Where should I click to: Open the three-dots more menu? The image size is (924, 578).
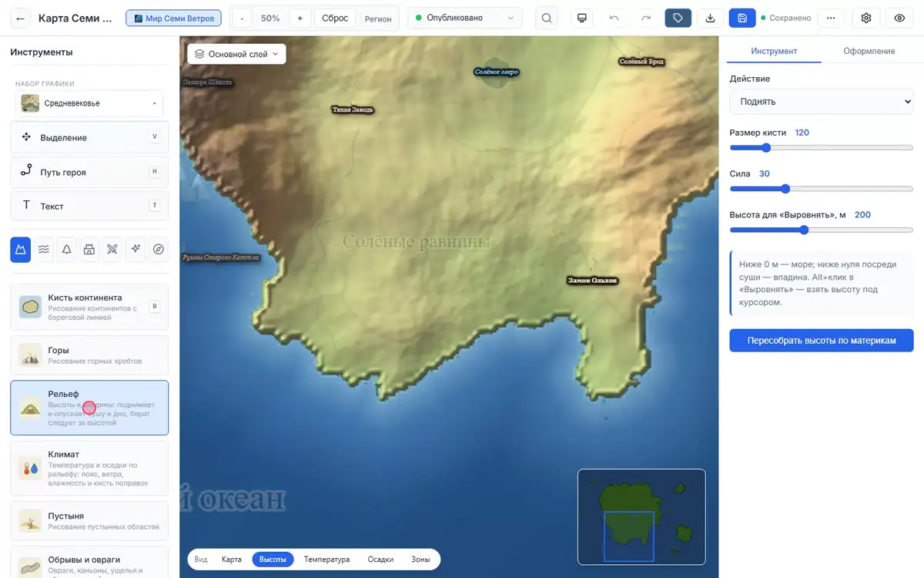(830, 18)
